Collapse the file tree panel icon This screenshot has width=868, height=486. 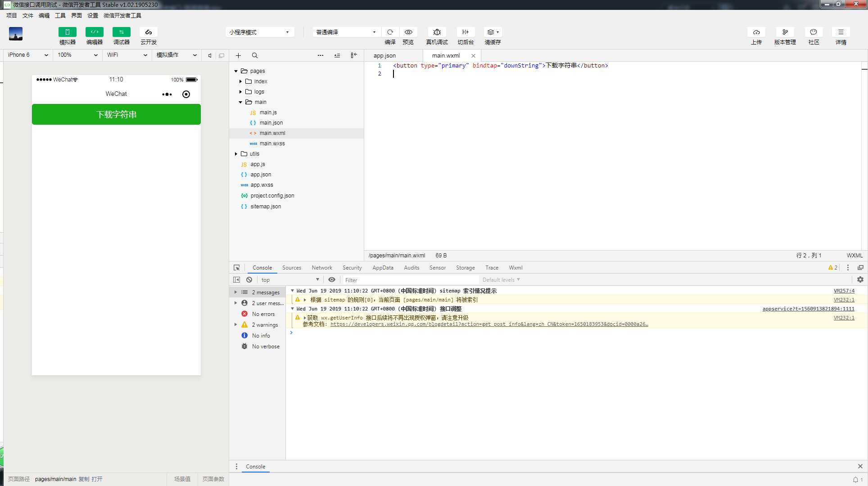pyautogui.click(x=354, y=55)
